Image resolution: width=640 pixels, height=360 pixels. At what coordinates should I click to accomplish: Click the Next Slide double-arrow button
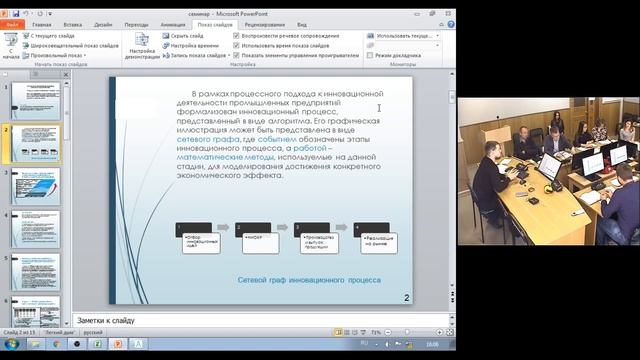click(452, 300)
